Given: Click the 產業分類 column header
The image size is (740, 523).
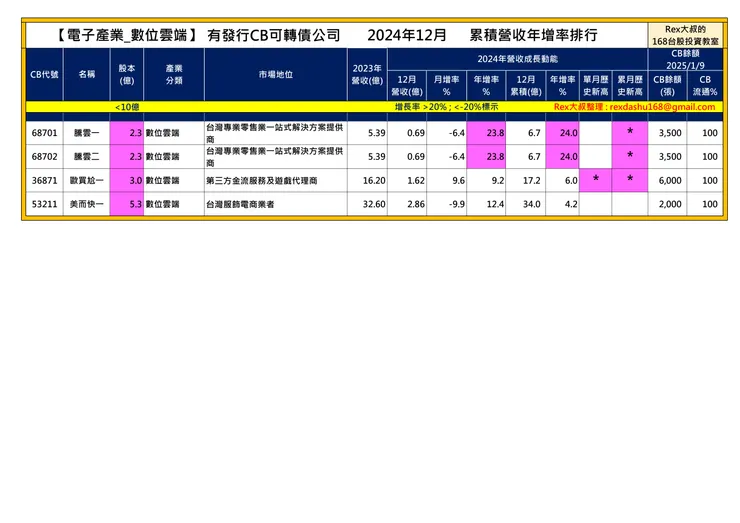Looking at the screenshot, I should coord(174,75).
